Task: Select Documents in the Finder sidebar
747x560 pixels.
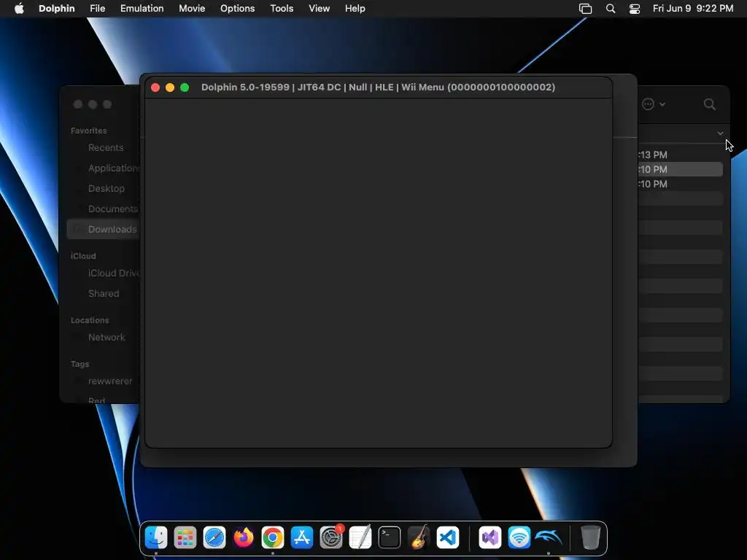Action: click(113, 209)
